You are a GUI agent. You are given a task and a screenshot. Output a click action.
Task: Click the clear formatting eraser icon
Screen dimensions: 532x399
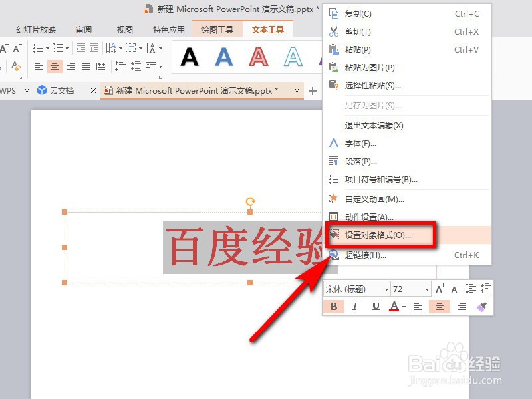(x=16, y=66)
